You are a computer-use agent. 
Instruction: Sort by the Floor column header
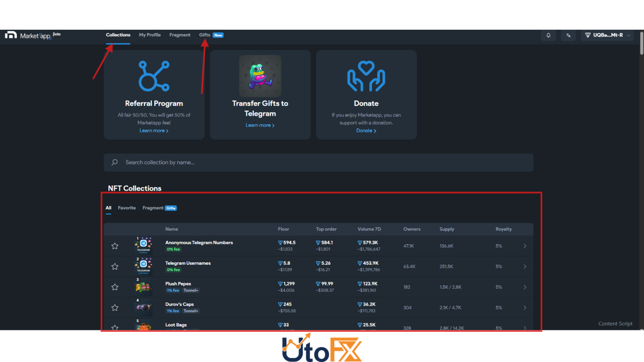(283, 229)
